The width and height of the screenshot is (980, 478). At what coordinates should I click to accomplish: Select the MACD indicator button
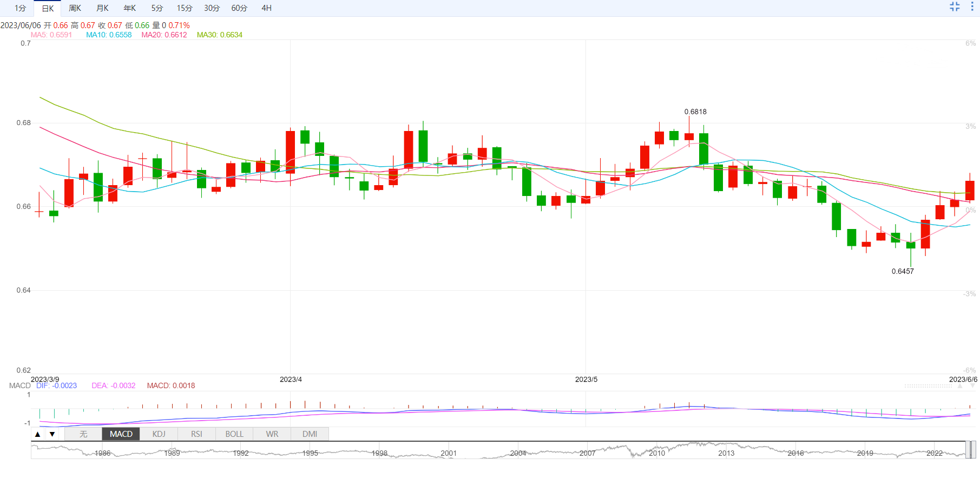click(121, 434)
